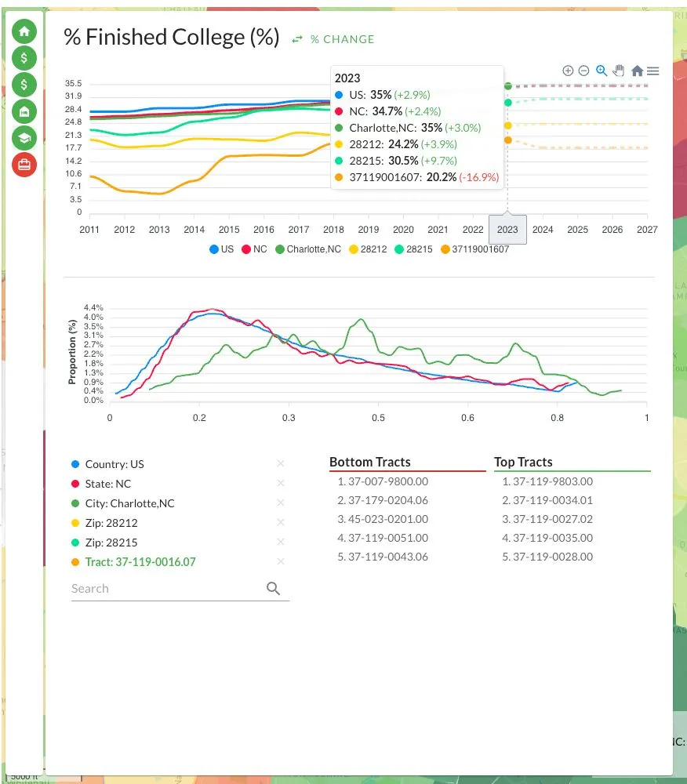Toggle the US series legend item

click(221, 249)
